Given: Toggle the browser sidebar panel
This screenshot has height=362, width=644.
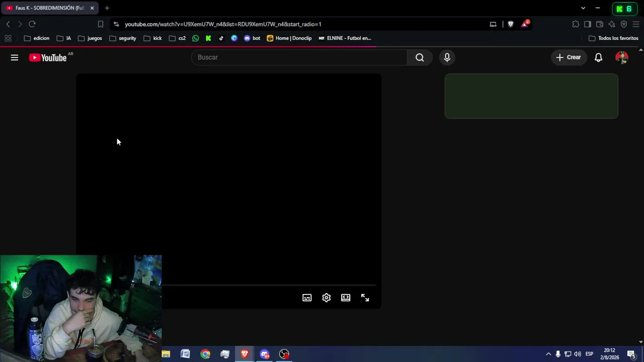Looking at the screenshot, I should (x=588, y=24).
